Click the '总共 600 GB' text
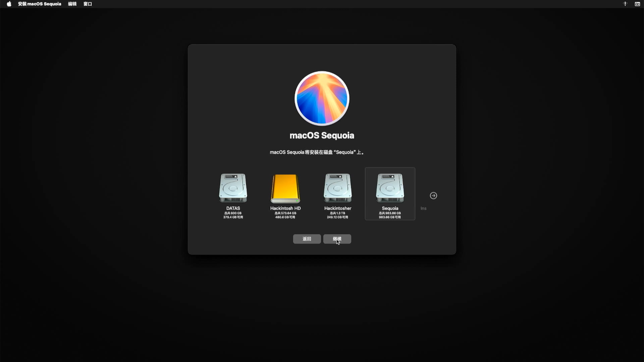Image resolution: width=644 pixels, height=362 pixels. click(233, 213)
